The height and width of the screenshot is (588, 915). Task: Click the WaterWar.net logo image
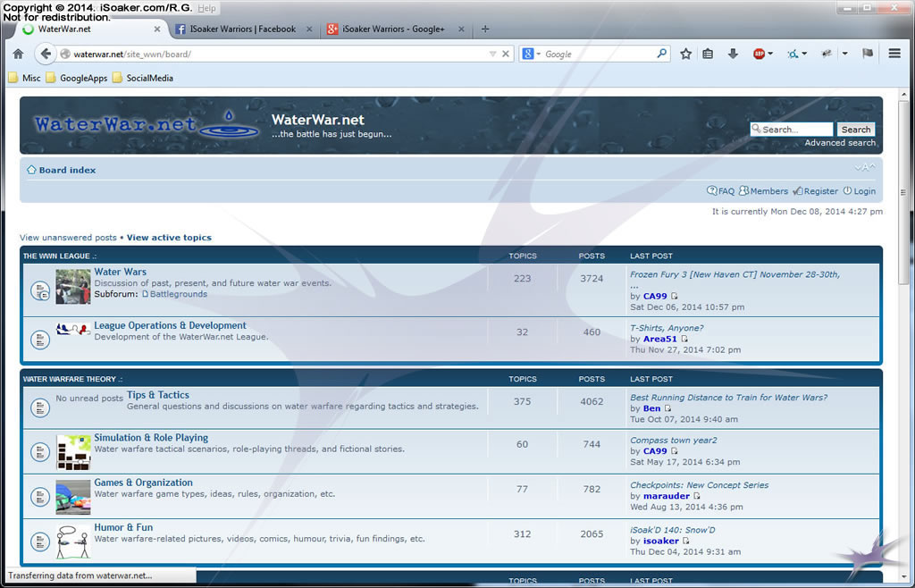(147, 123)
